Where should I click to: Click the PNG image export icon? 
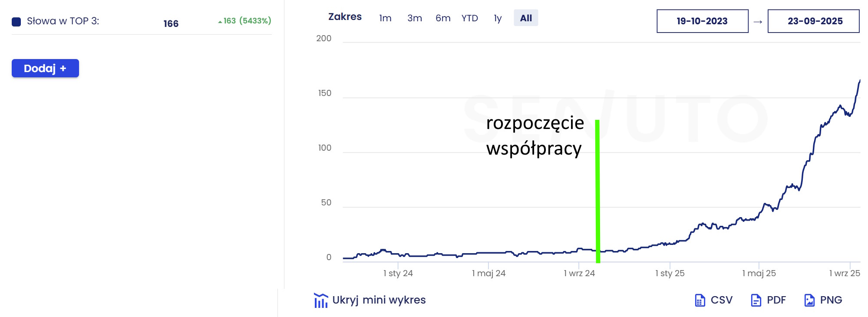pyautogui.click(x=809, y=300)
